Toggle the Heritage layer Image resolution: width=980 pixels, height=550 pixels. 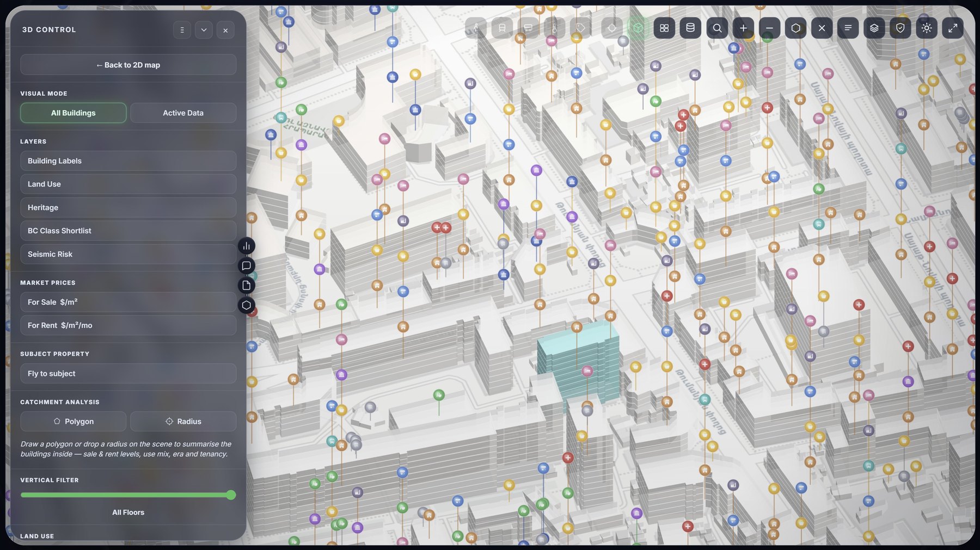(x=128, y=208)
